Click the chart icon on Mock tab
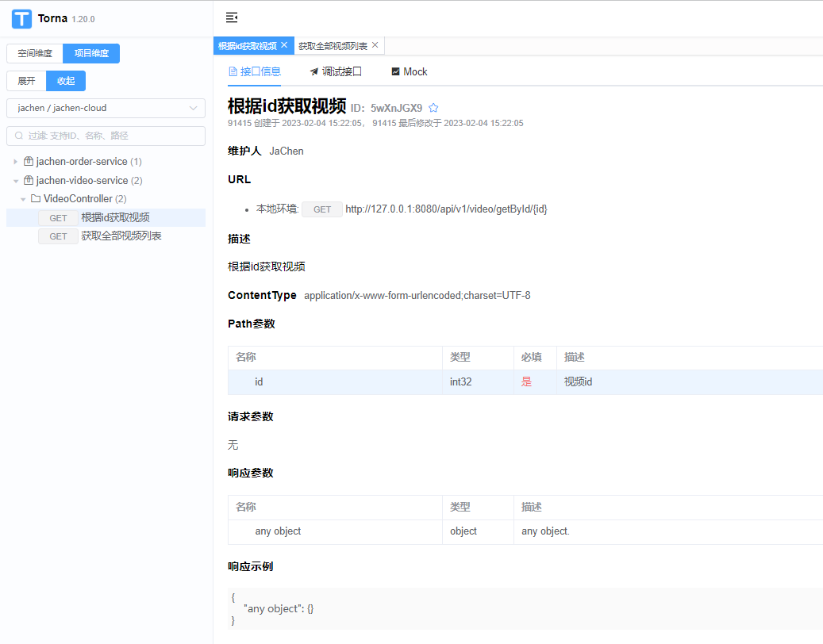 (x=396, y=71)
